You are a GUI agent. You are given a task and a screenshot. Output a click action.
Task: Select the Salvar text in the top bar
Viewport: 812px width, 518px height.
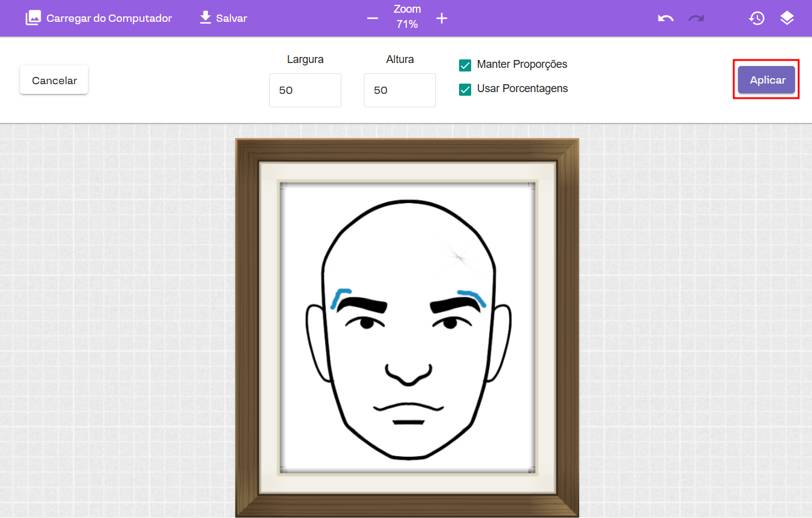pyautogui.click(x=232, y=18)
